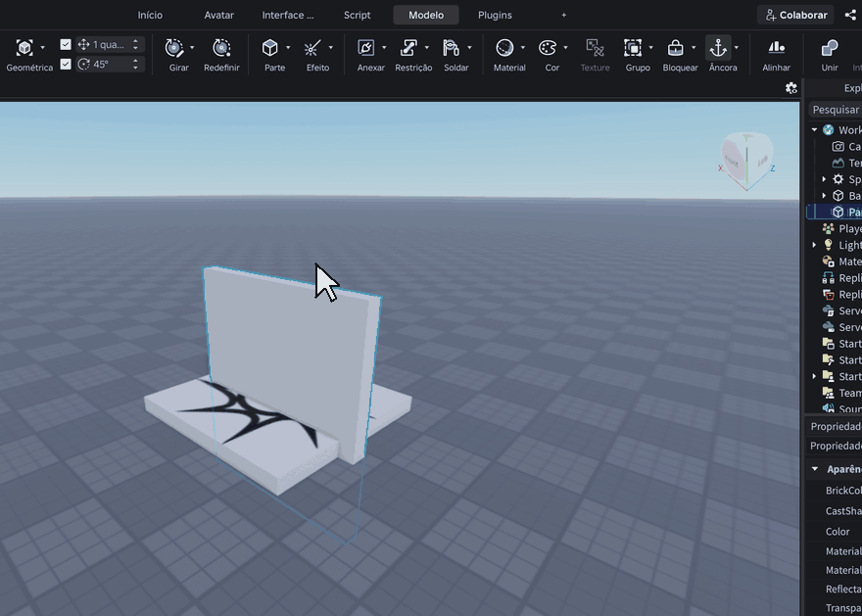Click the view orientation cube gizmo

point(746,161)
